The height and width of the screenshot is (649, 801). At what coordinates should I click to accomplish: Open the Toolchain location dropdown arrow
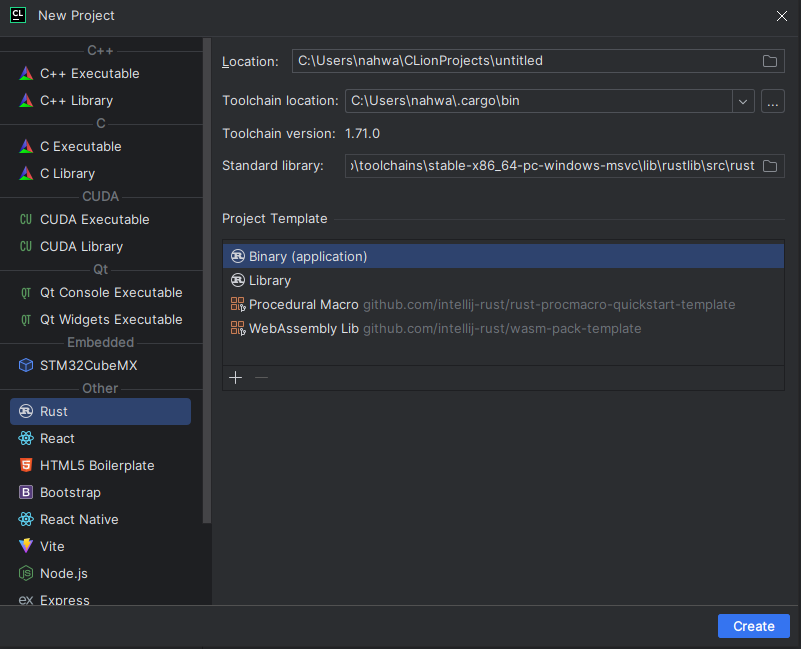coord(743,101)
